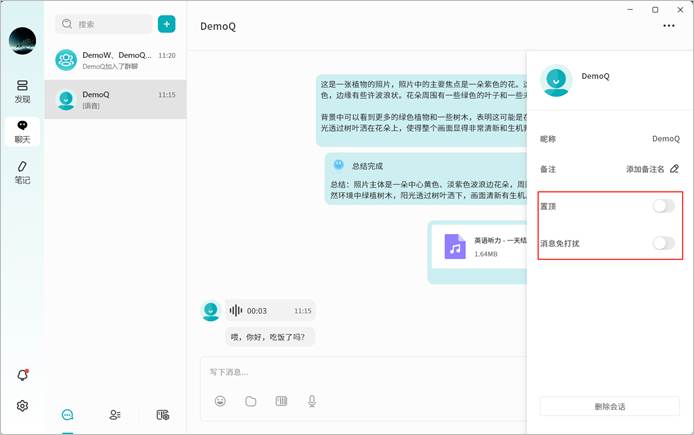Open the three-dot more options menu
694x435 pixels.
tap(668, 26)
